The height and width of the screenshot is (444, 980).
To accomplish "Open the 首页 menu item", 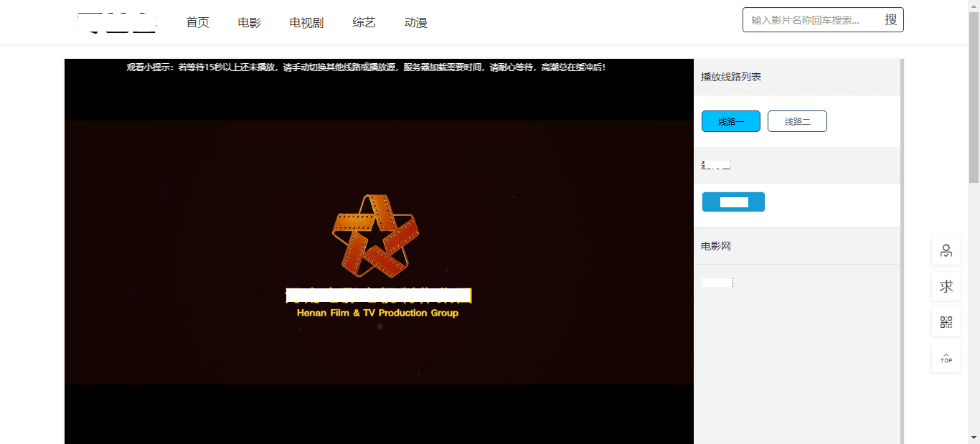I will coord(197,22).
